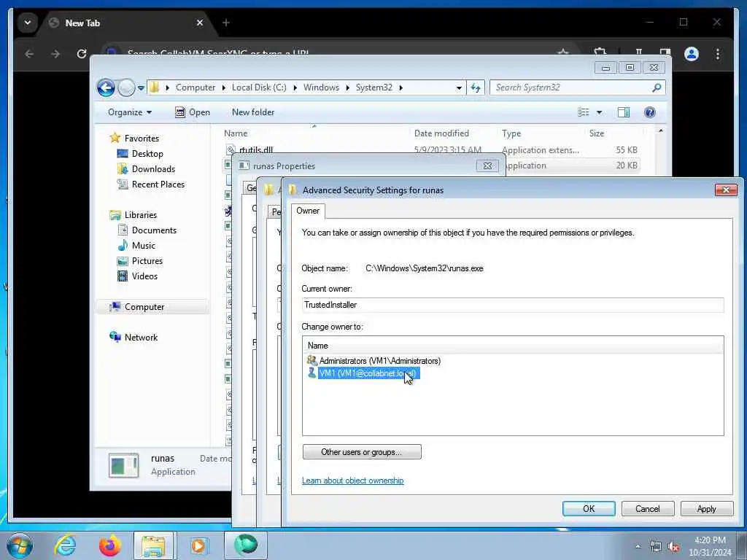Open Windows Media Player from taskbar
Image resolution: width=747 pixels, height=560 pixels.
(x=198, y=545)
